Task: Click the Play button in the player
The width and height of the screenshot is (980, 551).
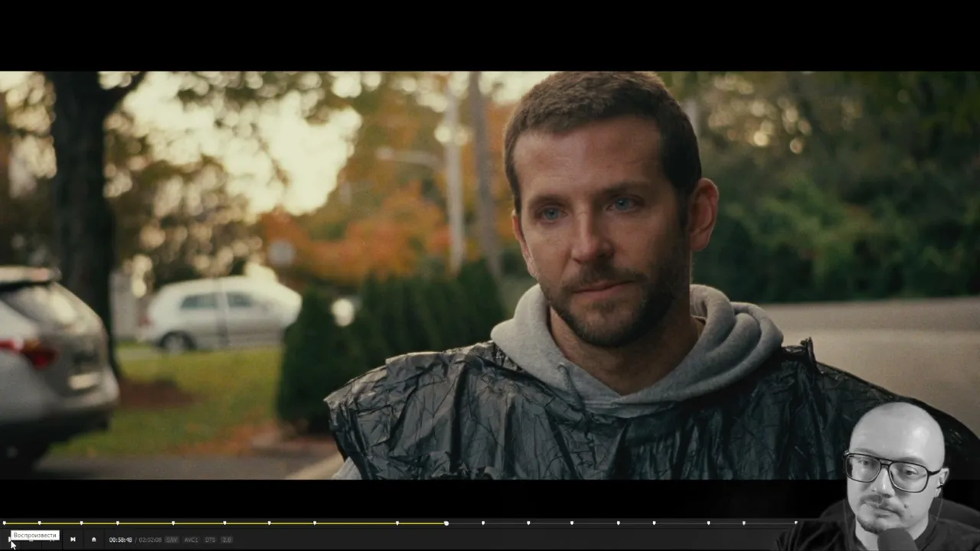Action: (10, 540)
